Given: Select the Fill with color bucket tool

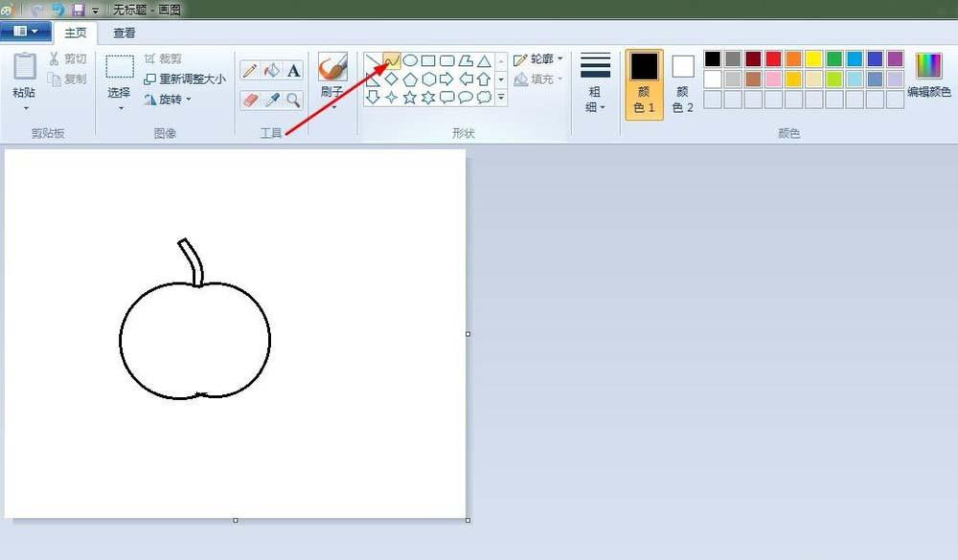Looking at the screenshot, I should pyautogui.click(x=272, y=71).
